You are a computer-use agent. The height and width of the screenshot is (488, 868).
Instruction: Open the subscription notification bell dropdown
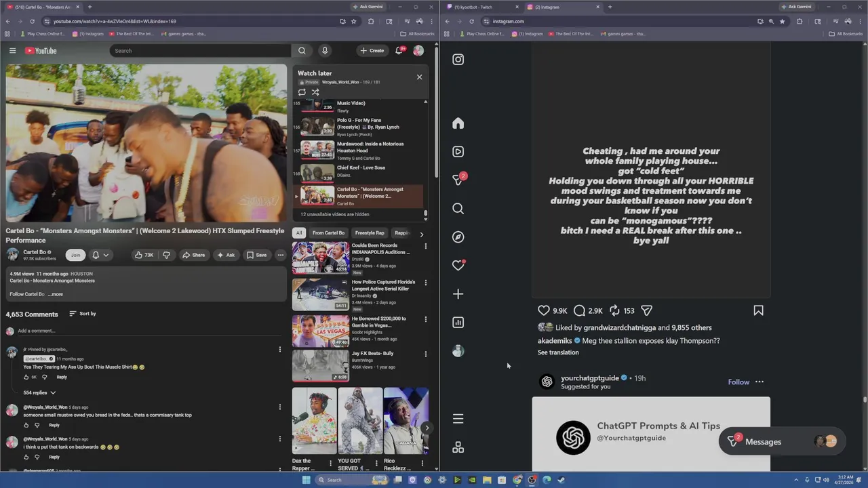tap(100, 255)
